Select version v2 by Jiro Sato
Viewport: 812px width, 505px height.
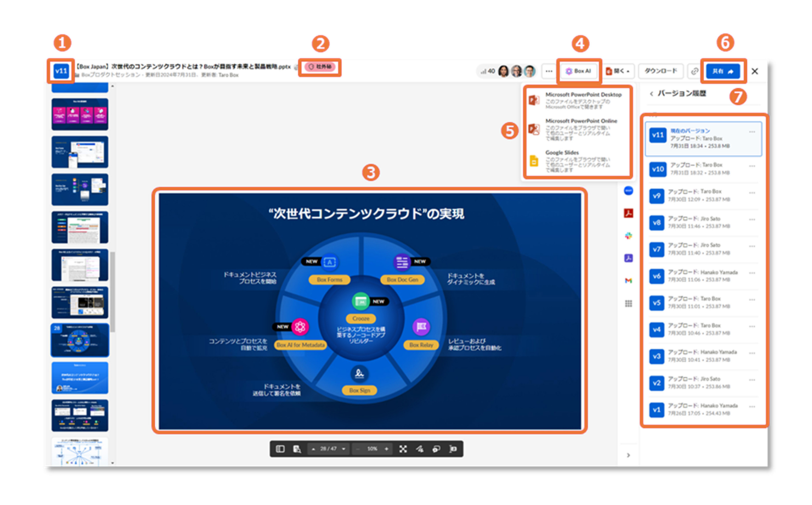pyautogui.click(x=704, y=383)
